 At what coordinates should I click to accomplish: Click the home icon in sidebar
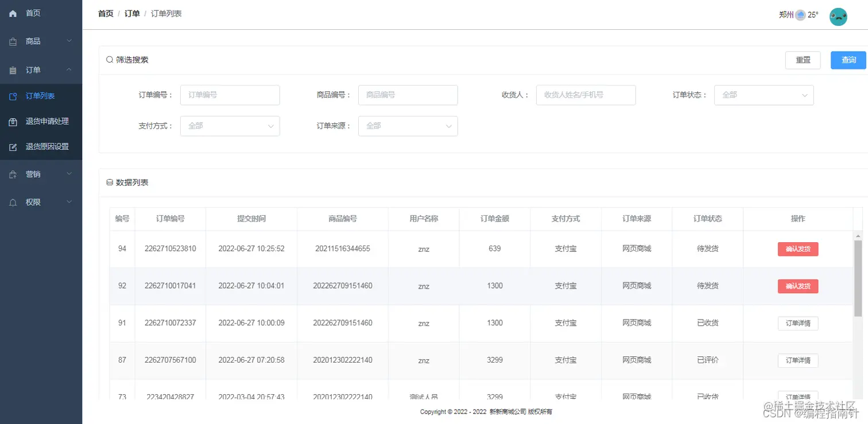13,13
